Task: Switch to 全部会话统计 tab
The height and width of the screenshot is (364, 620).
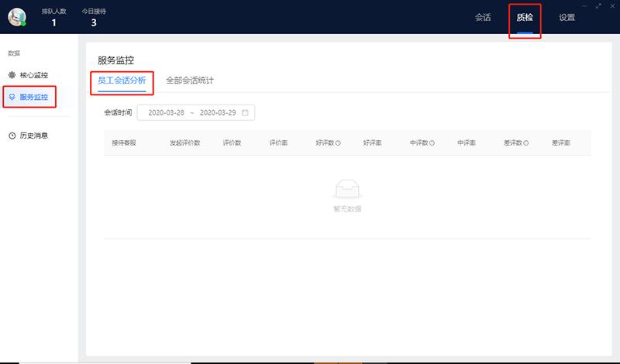Action: point(190,81)
